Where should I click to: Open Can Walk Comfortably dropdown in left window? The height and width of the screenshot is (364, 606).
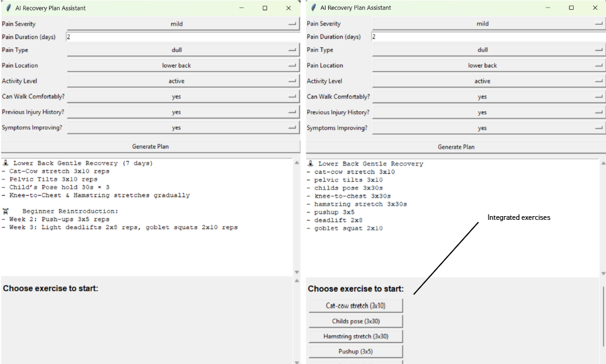click(x=183, y=97)
